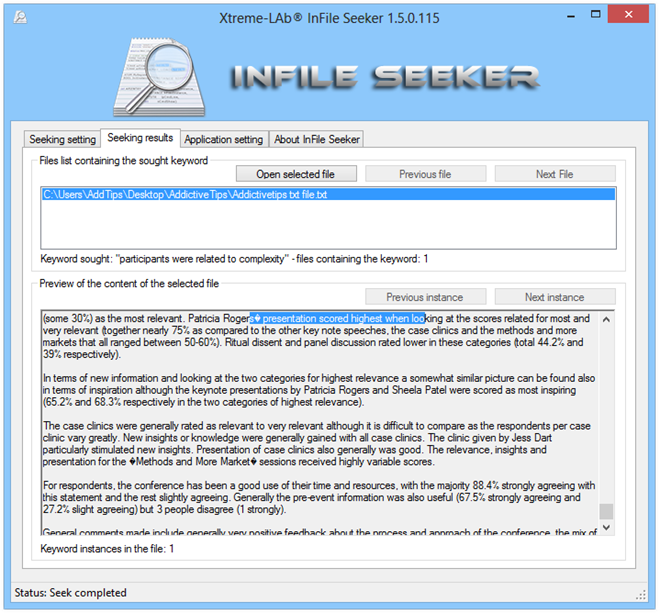Click the window resize grip in status bar
This screenshot has height=613, width=660.
click(641, 594)
